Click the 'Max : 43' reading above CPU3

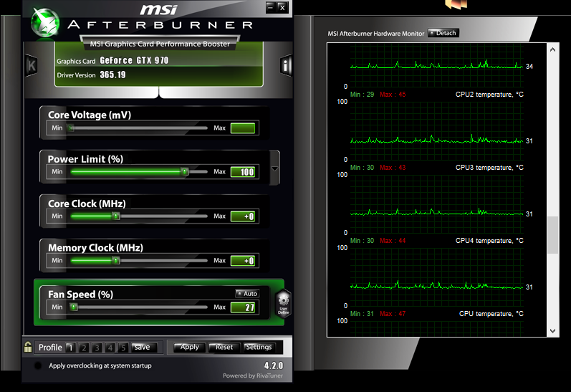[393, 168]
